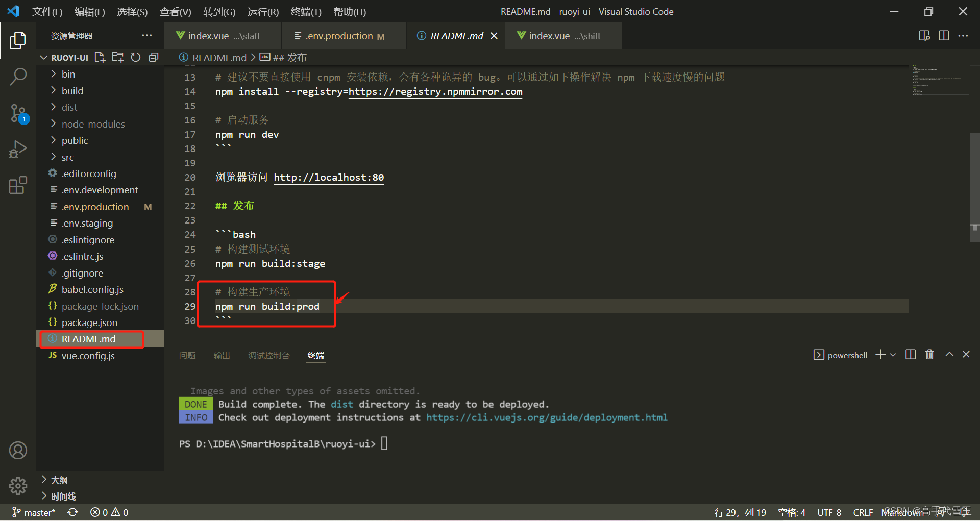Open Markdown preview for README.md
Viewport: 980px width, 521px height.
pyautogui.click(x=924, y=36)
